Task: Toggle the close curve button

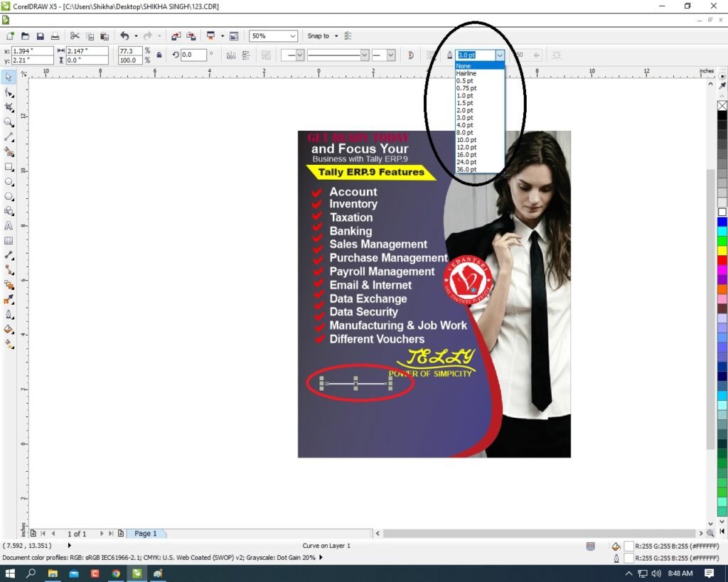Action: pyautogui.click(x=410, y=55)
